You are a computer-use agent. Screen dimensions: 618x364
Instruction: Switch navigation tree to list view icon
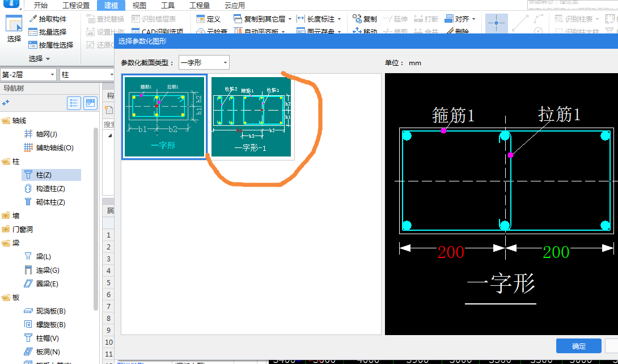pos(74,103)
